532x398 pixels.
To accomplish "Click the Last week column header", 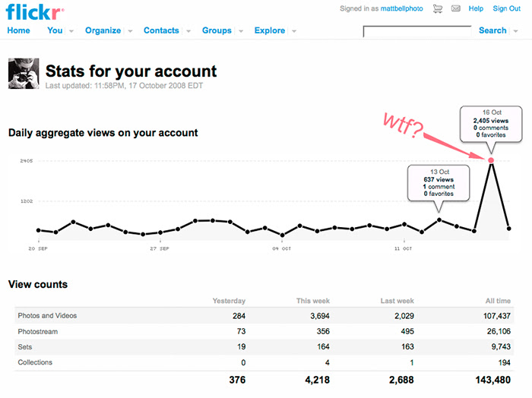I will [397, 301].
